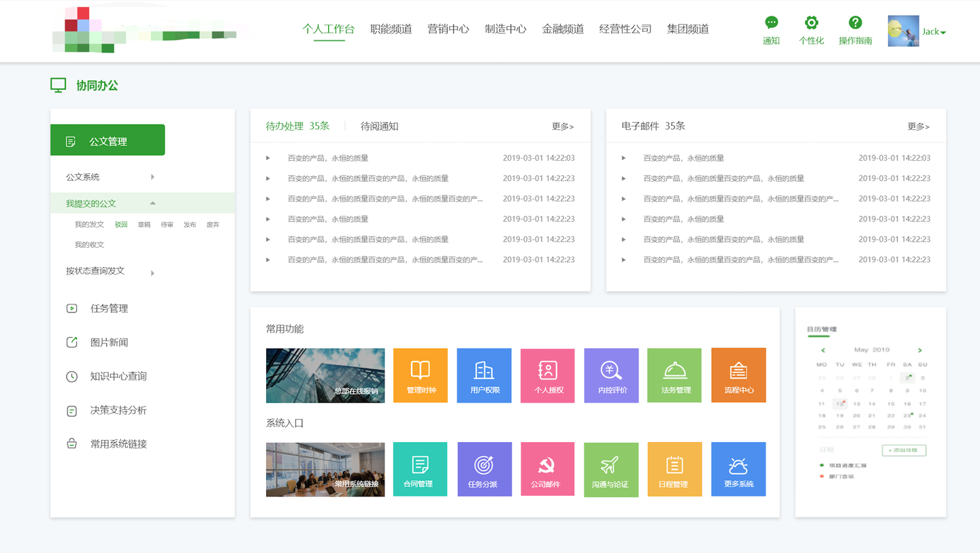
Task: Switch to 制造中心 tab
Action: point(506,29)
